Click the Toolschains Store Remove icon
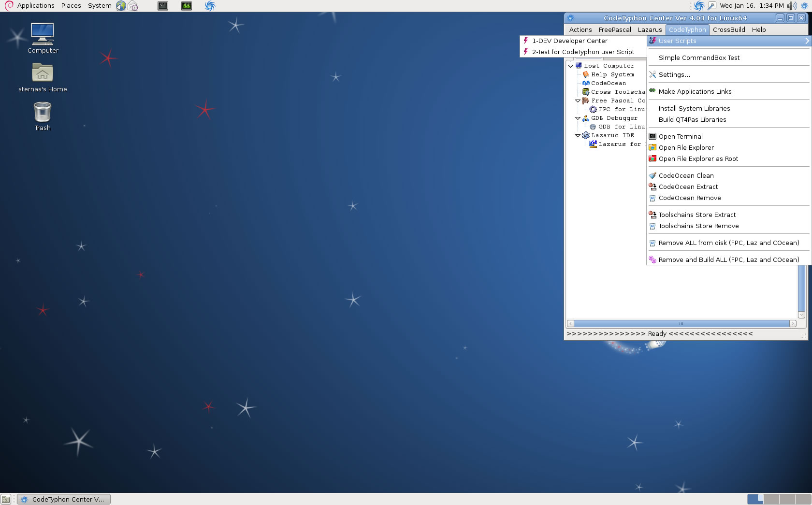 (652, 226)
